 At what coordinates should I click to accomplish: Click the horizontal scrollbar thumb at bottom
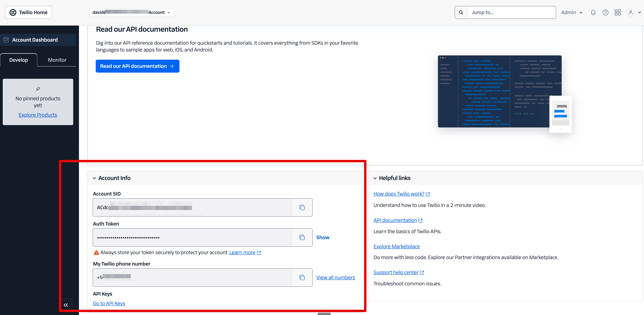tap(324, 314)
